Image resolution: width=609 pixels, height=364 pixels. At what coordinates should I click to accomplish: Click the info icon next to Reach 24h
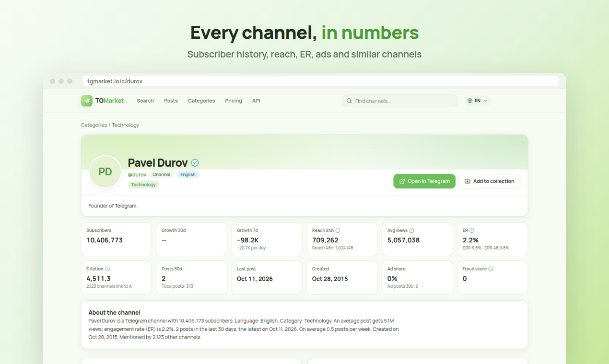pyautogui.click(x=338, y=230)
